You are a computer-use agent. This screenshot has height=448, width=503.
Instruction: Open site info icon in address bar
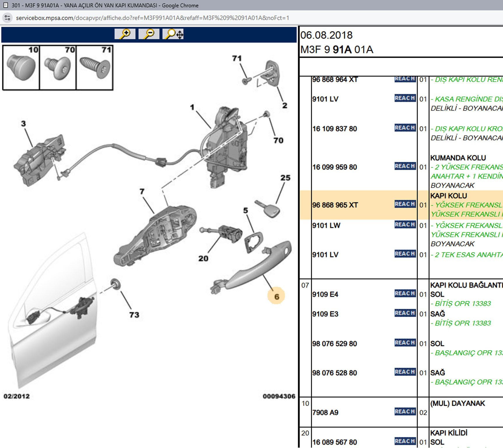pyautogui.click(x=8, y=18)
